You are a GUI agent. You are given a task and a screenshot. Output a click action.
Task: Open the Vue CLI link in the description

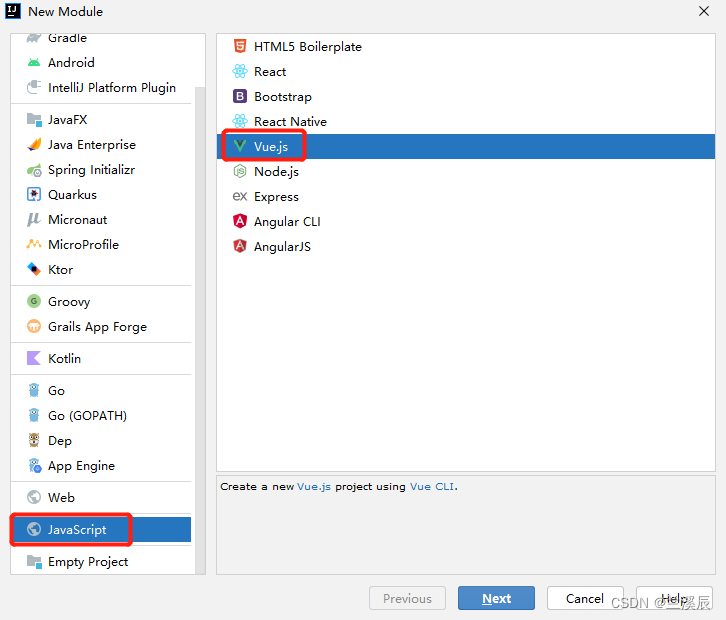pyautogui.click(x=432, y=487)
